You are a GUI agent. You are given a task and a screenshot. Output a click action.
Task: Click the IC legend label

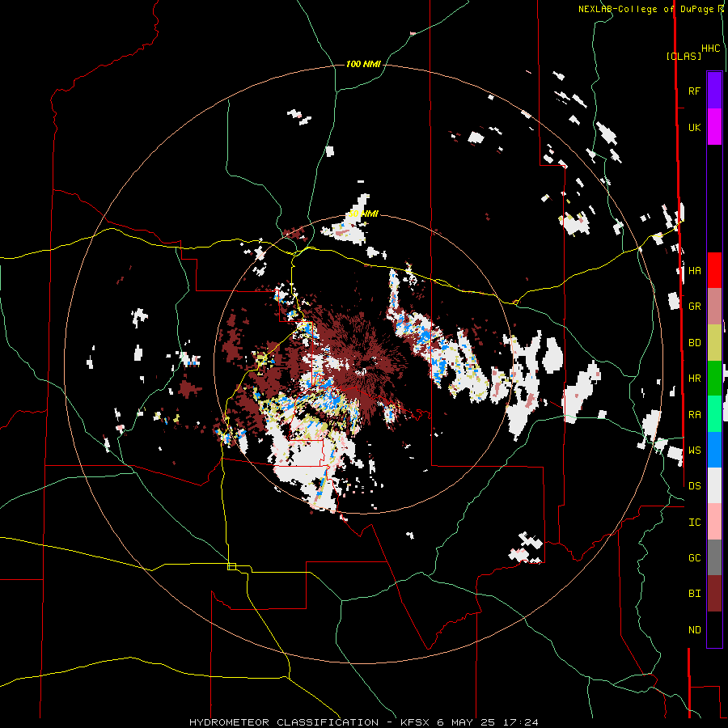[x=695, y=523]
